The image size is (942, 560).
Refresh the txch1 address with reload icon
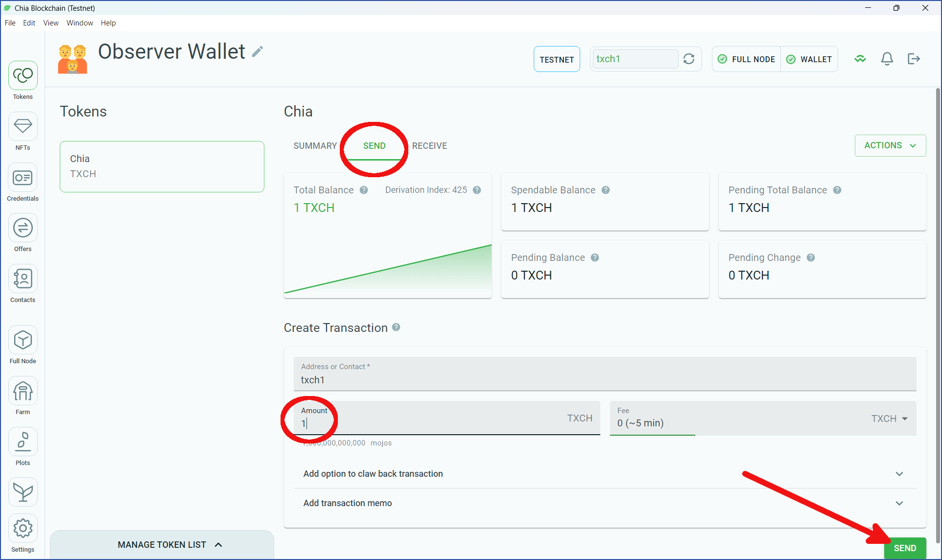[689, 59]
